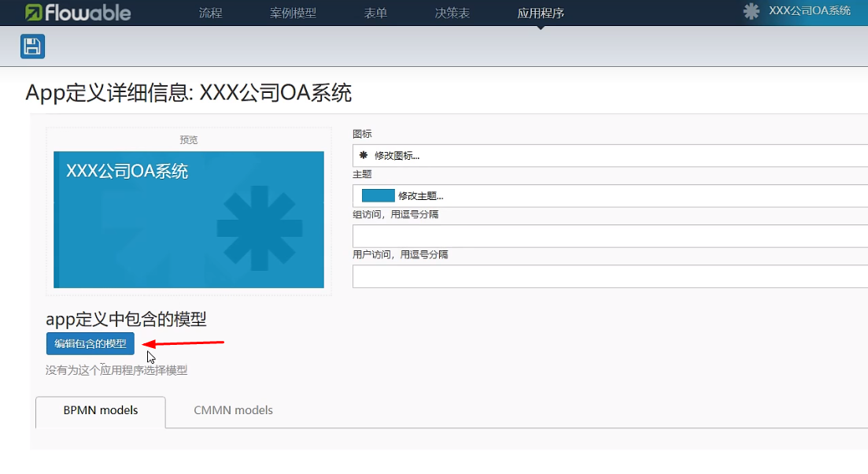Focus the 组访问 input field
Viewport: 868px width, 474px height.
coord(610,236)
